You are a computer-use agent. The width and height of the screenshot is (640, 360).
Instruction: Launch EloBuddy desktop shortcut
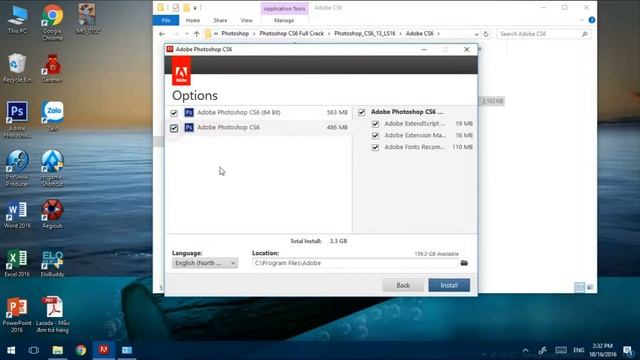click(52, 263)
